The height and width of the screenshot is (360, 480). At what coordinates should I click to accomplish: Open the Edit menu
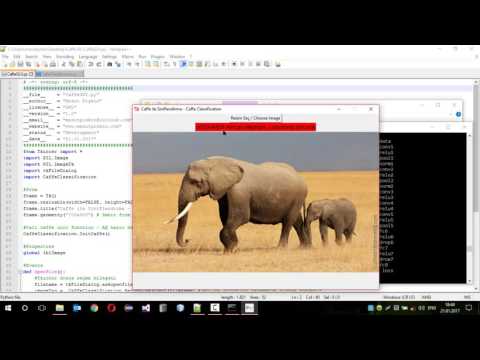pos(17,57)
